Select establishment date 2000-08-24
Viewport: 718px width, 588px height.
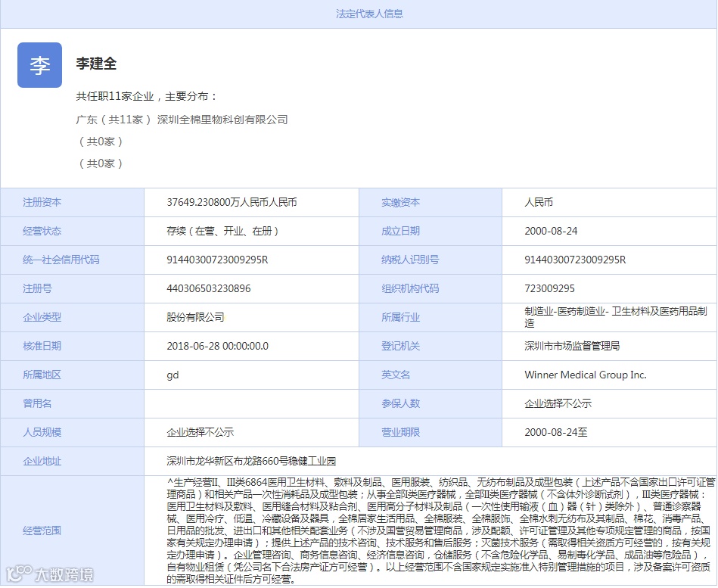coord(551,232)
